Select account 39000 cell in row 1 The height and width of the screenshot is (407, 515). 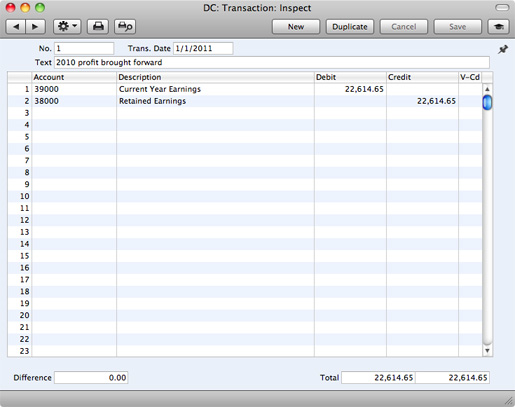(74, 89)
